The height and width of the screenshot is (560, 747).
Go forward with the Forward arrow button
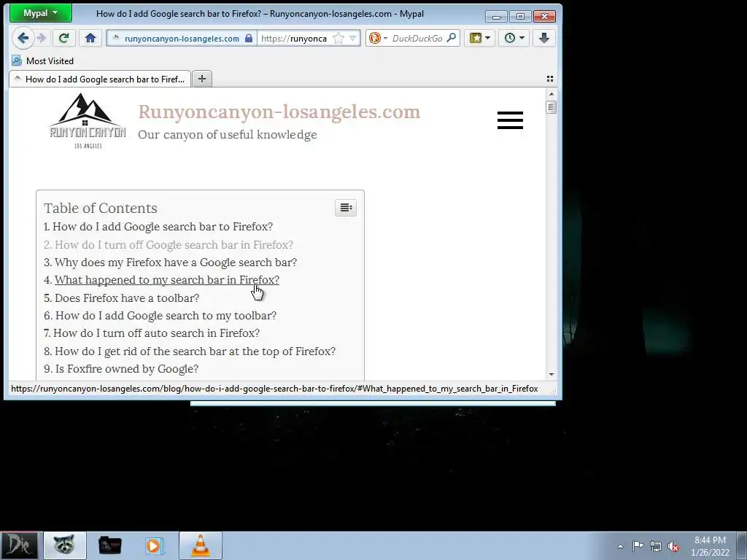42,38
